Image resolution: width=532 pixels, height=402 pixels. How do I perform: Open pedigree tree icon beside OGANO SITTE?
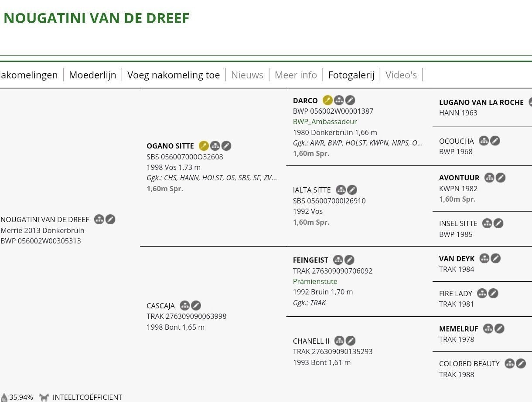coord(215,145)
